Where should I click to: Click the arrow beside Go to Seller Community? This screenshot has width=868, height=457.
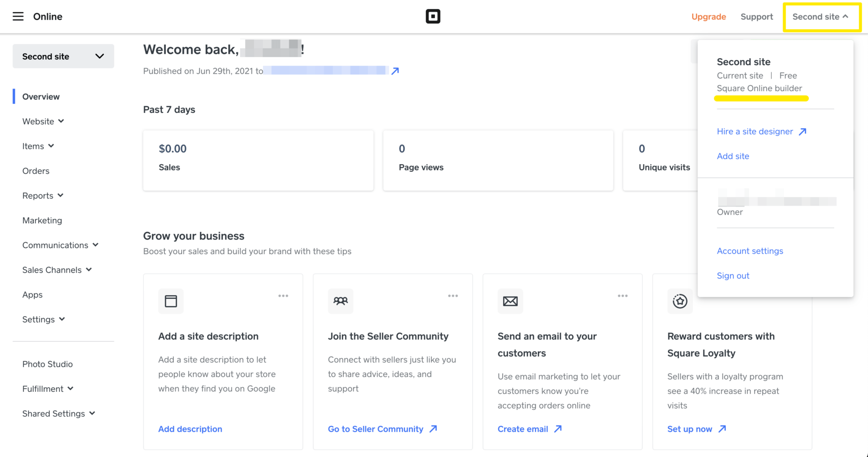point(433,429)
